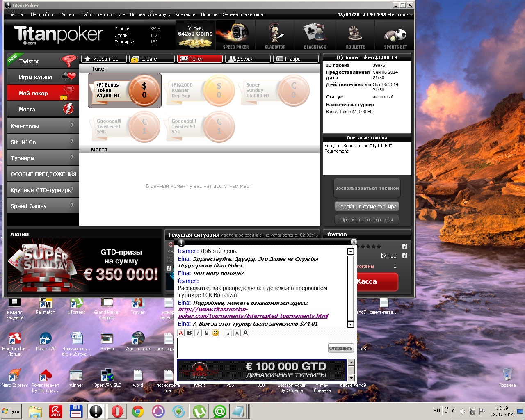Open the Акции menu
The image size is (525, 420).
pyautogui.click(x=68, y=14)
